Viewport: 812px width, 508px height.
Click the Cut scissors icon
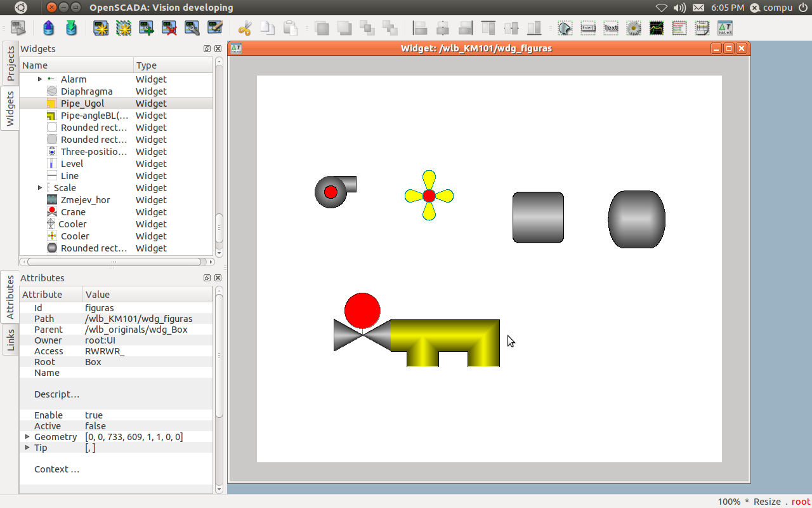coord(245,28)
